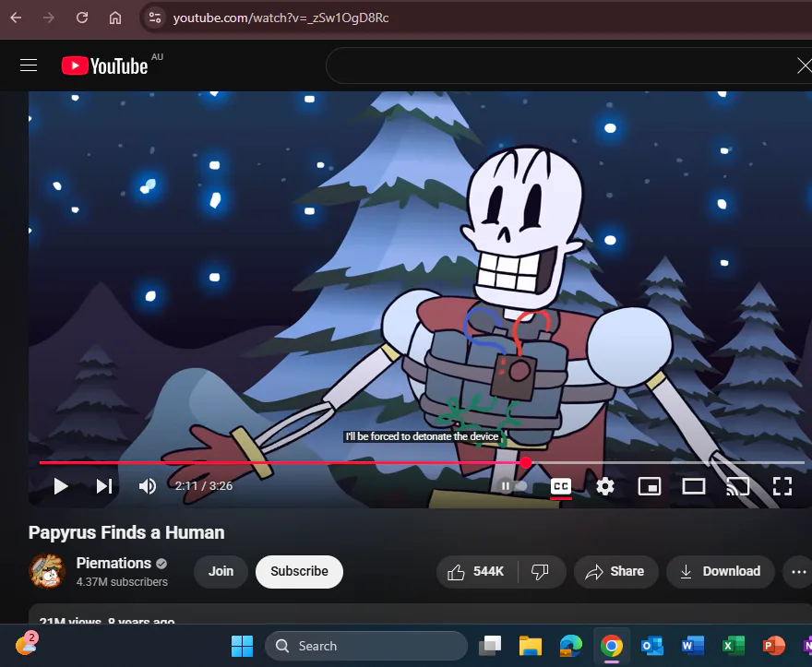812x667 pixels.
Task: Click the address bar URL text
Action: coord(281,18)
